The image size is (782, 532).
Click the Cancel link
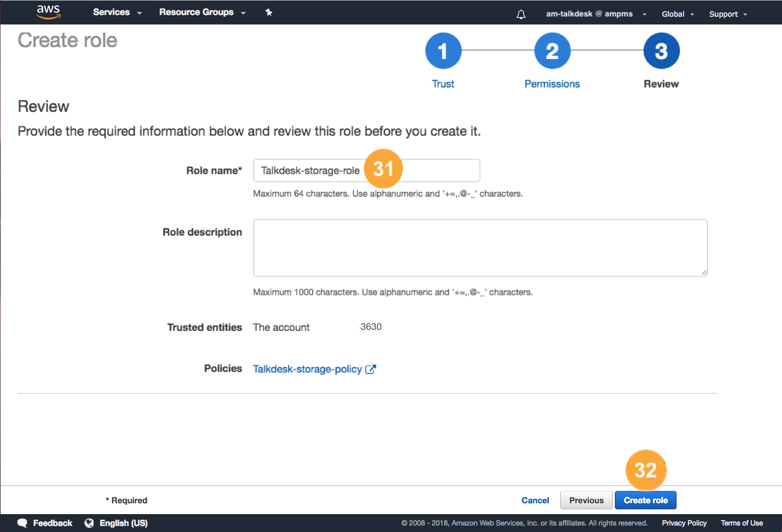535,500
